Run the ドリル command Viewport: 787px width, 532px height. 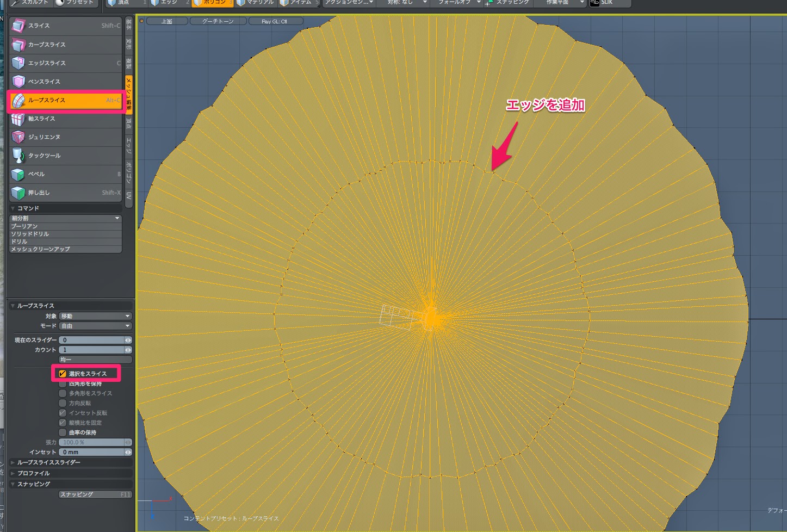coord(66,242)
